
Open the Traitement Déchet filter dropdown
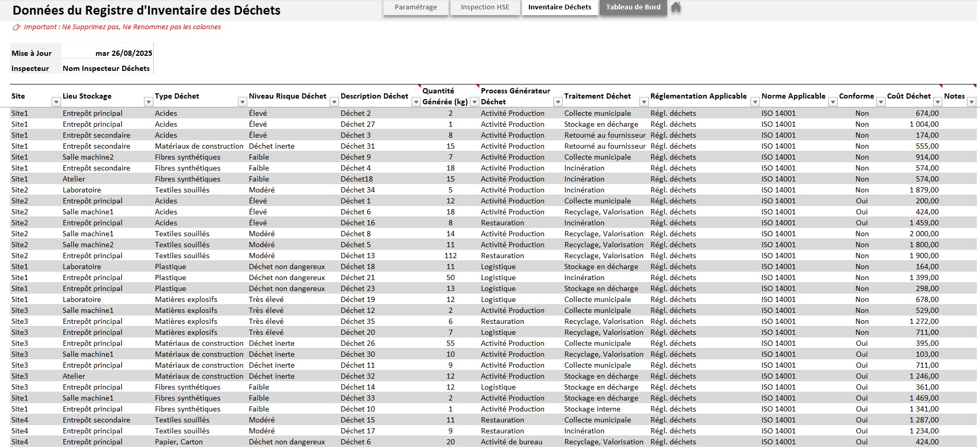pos(644,102)
